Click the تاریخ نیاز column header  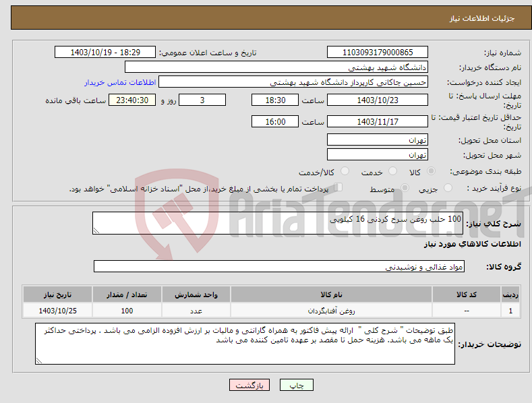click(x=58, y=294)
